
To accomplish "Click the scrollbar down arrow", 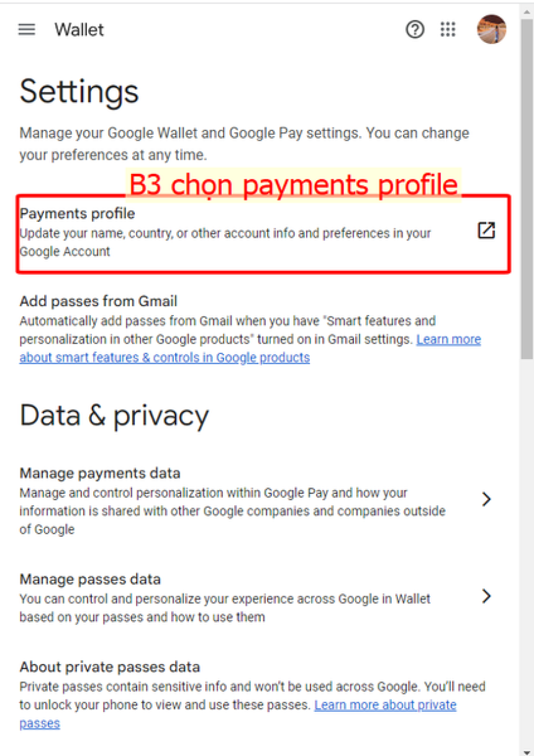I will 527,751.
